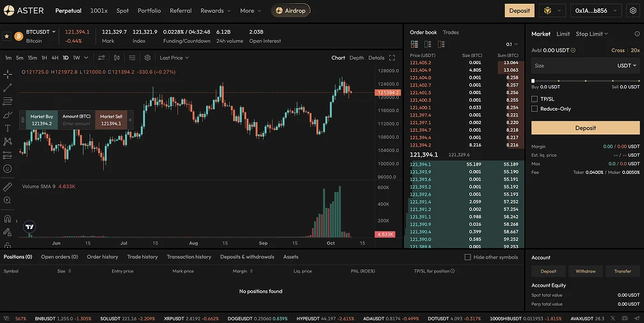Open the XABCD pattern tool
This screenshot has width=644, height=323.
(x=8, y=141)
